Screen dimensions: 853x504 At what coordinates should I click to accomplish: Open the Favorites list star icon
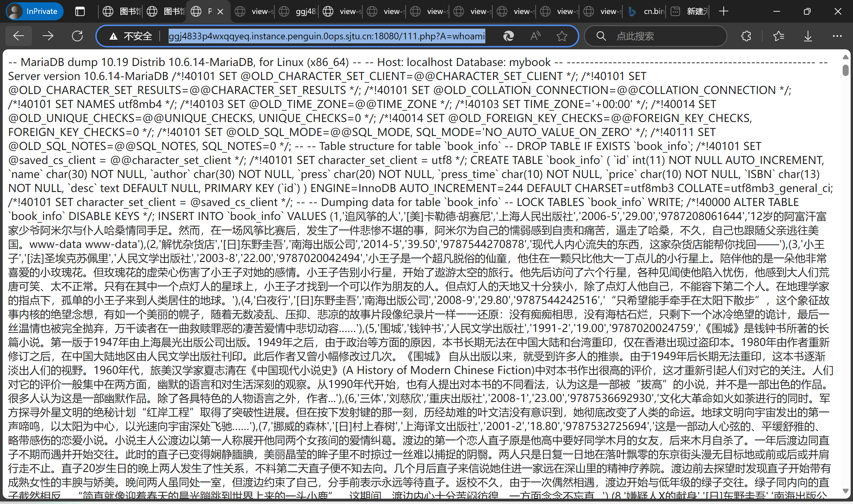(x=778, y=36)
